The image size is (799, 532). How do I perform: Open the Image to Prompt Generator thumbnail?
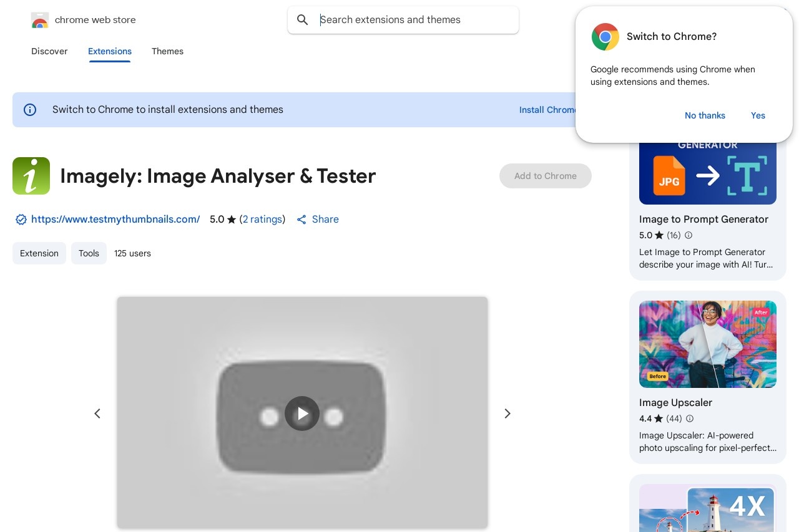(x=708, y=173)
